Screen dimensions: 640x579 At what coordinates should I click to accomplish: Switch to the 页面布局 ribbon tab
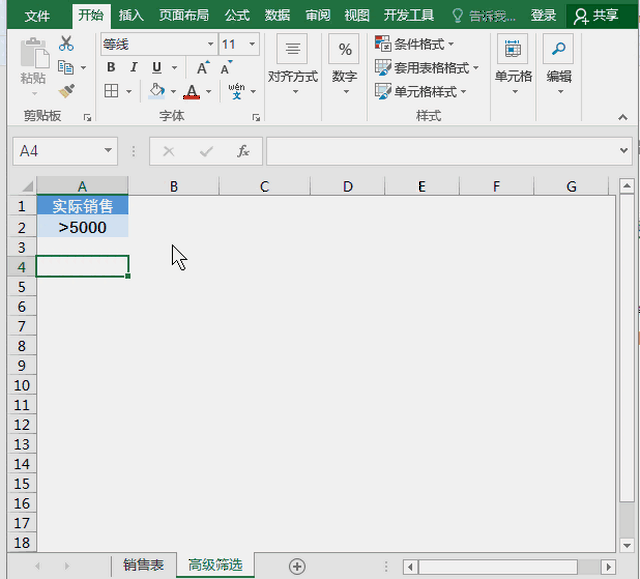[184, 16]
